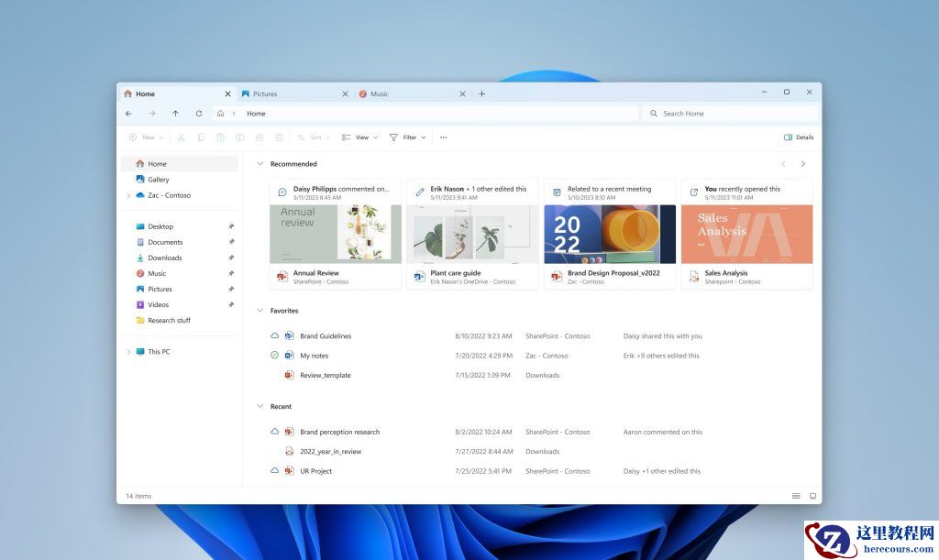939x560 pixels.
Task: Select the Paste icon in the toolbar
Action: pos(220,137)
